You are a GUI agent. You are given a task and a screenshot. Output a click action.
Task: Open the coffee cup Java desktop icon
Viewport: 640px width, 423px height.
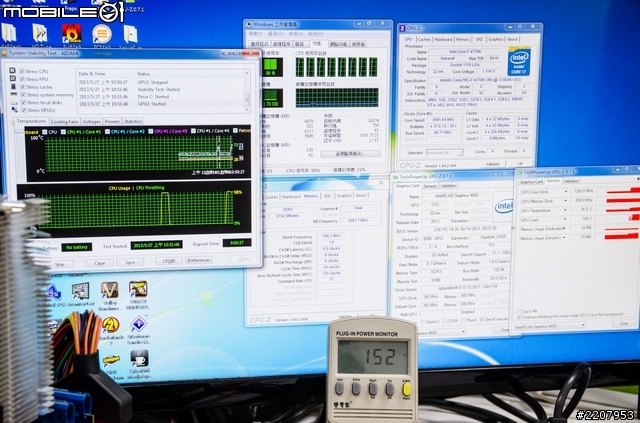tap(139, 358)
